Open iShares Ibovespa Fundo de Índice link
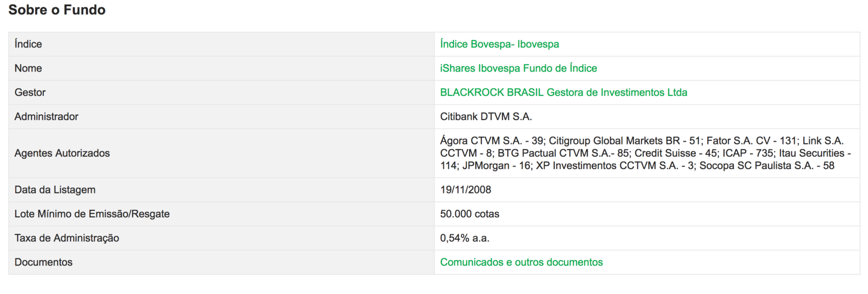The image size is (868, 294). point(518,68)
